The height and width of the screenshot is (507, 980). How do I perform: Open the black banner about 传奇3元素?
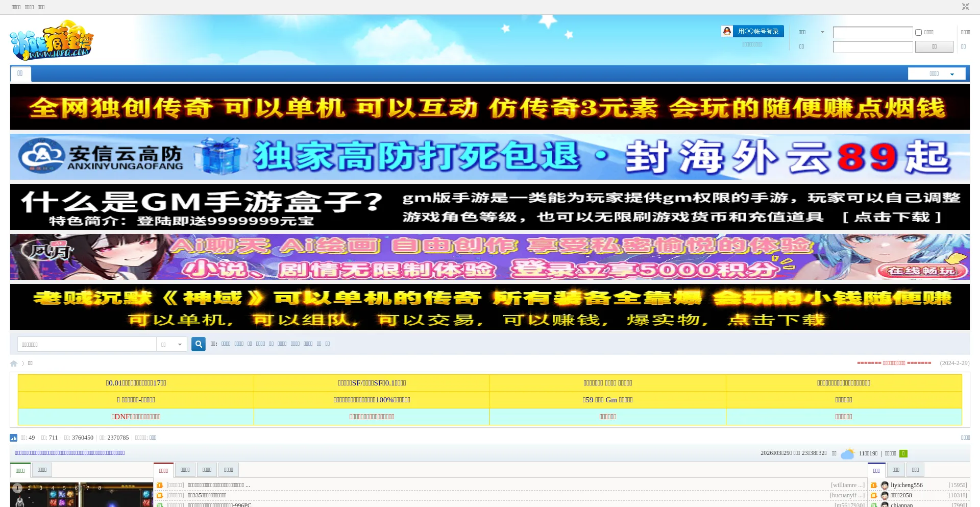coord(490,107)
